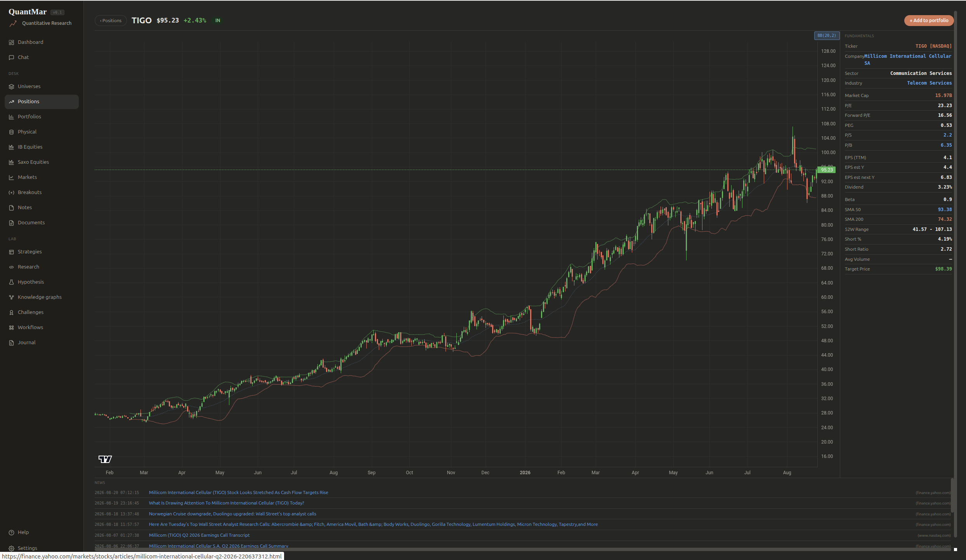Open Chat via its speech bubble icon
The height and width of the screenshot is (560, 966).
point(11,57)
